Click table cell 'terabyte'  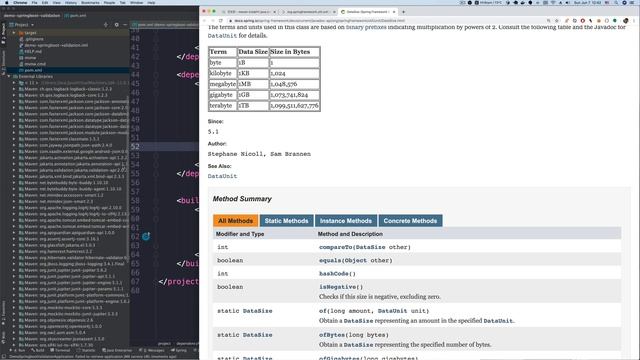[222, 105]
